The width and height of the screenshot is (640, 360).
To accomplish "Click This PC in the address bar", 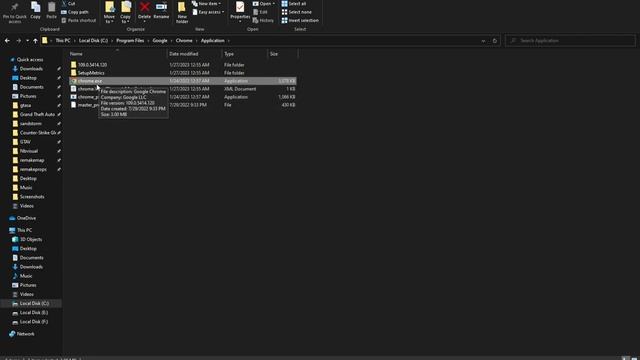I will point(63,40).
